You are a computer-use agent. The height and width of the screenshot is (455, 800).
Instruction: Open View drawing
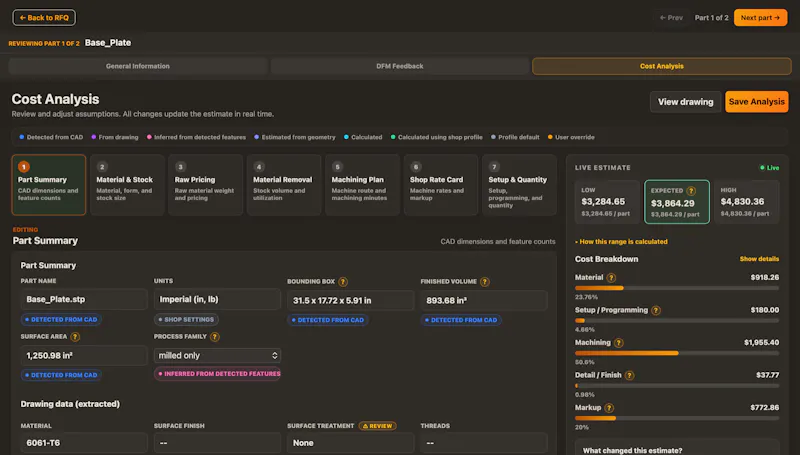[x=685, y=102]
